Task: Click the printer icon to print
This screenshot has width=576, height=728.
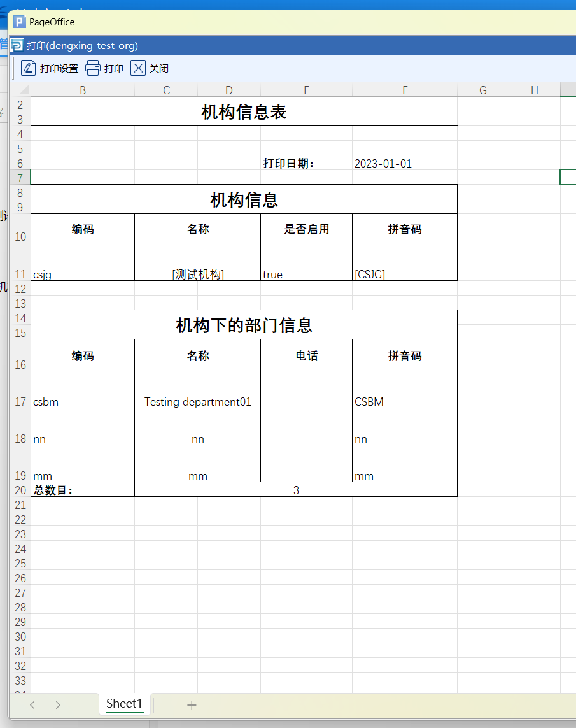Action: point(93,68)
